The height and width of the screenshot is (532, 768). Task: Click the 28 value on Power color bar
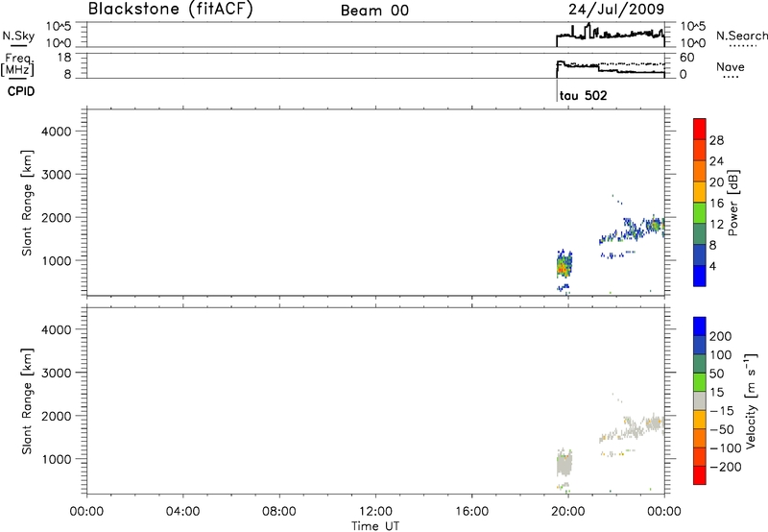click(x=716, y=140)
